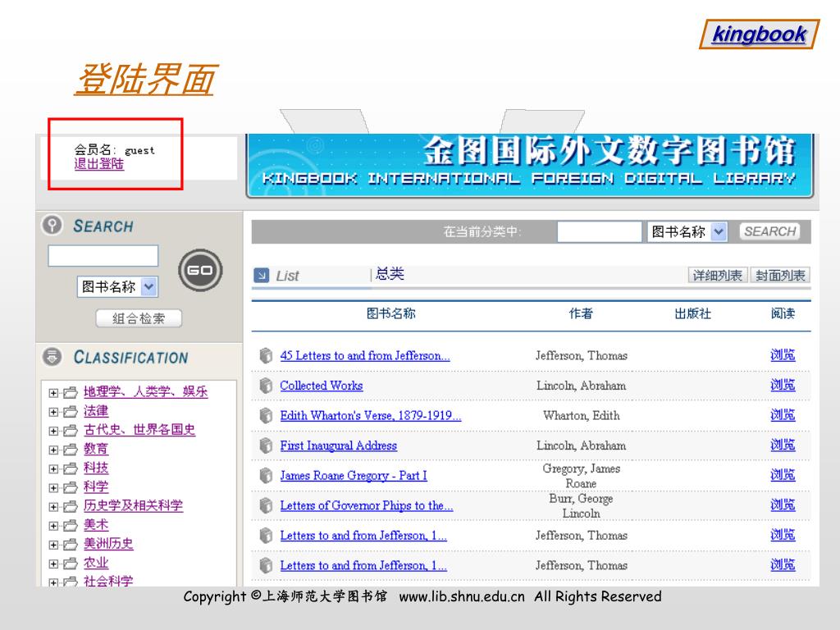840x630 pixels.
Task: Click the 组合检索 button
Action: click(139, 318)
